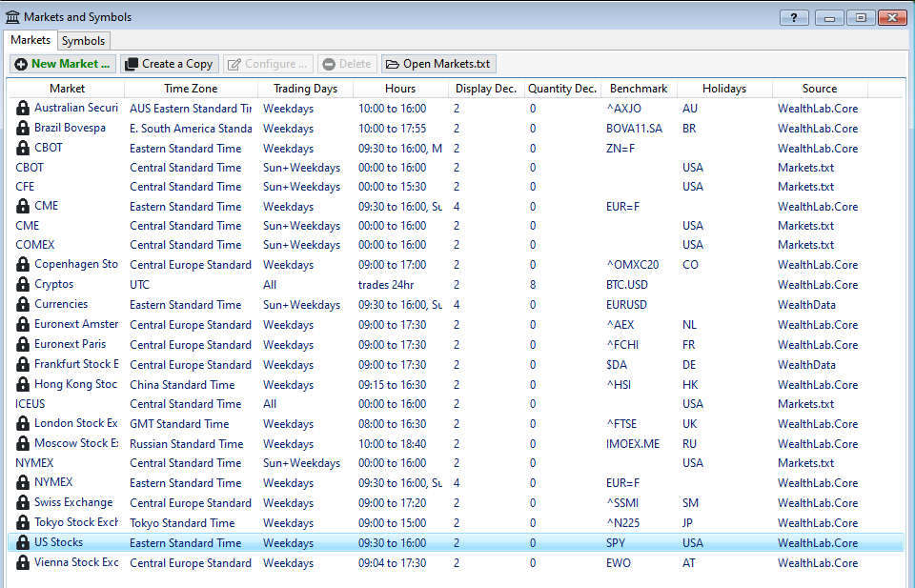
Task: Click lock icon next to locked CBOT
Action: [x=22, y=148]
